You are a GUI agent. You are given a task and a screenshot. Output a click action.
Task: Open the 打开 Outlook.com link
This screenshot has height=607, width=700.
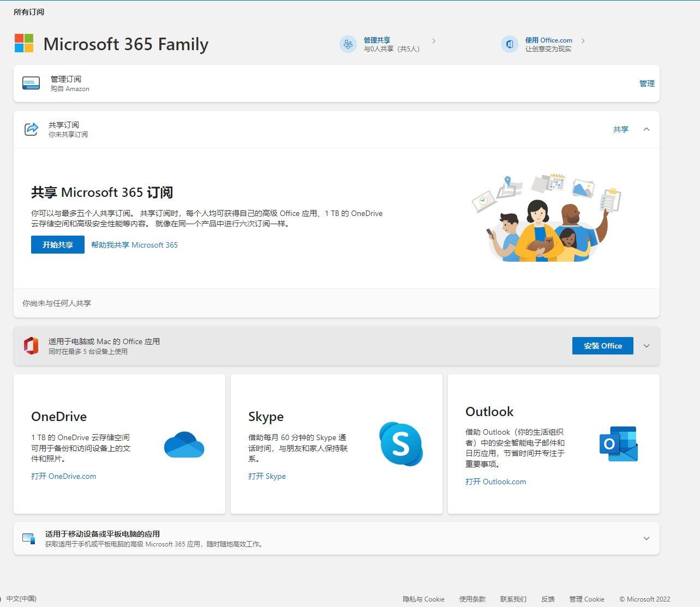[496, 482]
